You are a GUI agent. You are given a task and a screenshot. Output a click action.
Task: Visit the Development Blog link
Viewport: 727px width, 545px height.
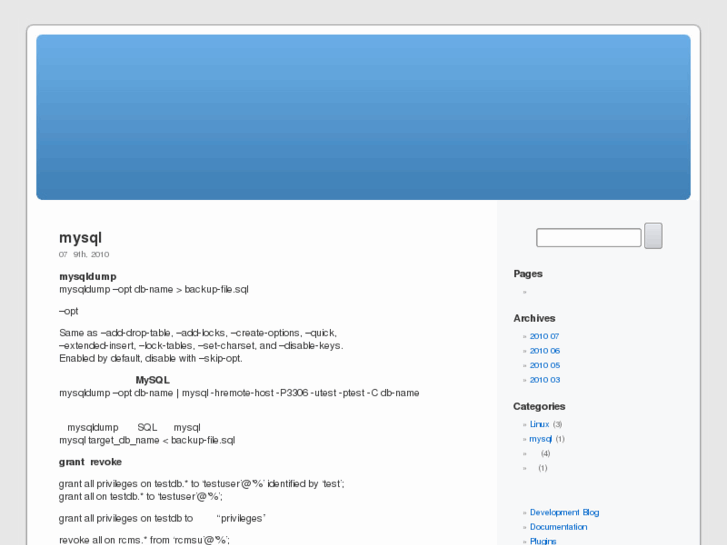tap(564, 512)
